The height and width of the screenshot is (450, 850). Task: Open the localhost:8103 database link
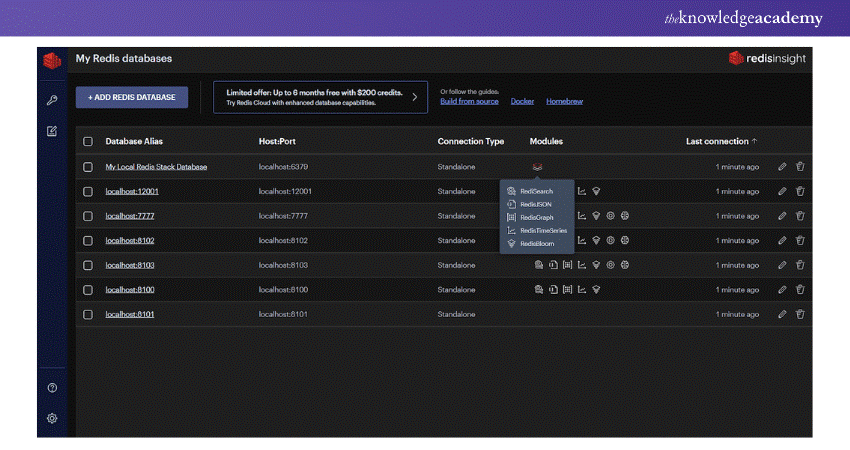(x=130, y=265)
